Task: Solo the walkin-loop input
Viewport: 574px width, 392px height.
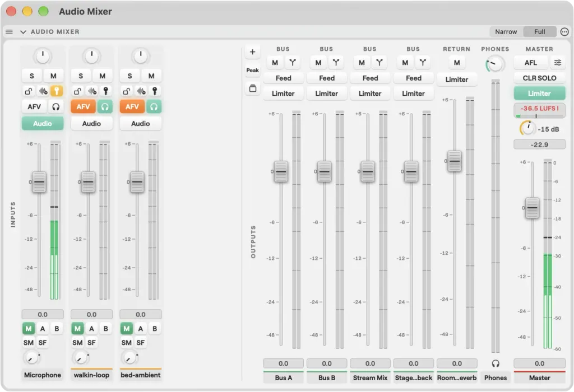Action: pos(81,76)
